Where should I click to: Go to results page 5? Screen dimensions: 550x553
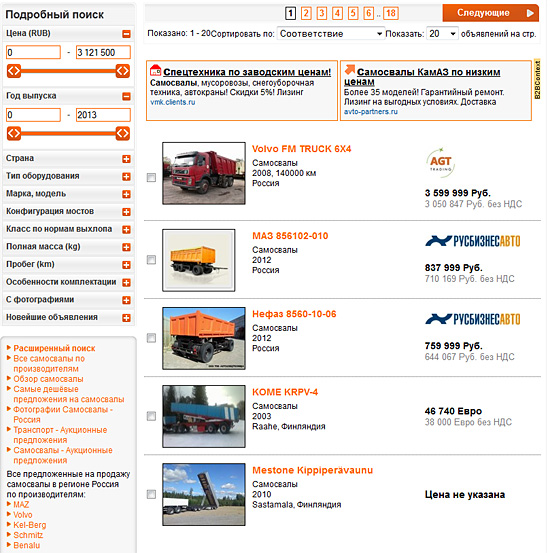pos(353,13)
